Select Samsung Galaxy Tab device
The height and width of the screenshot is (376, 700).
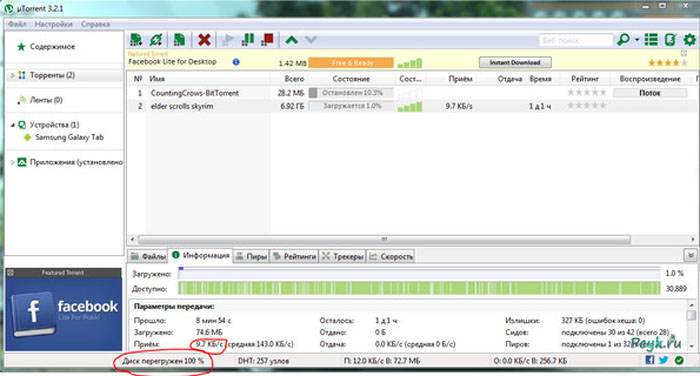pos(69,138)
